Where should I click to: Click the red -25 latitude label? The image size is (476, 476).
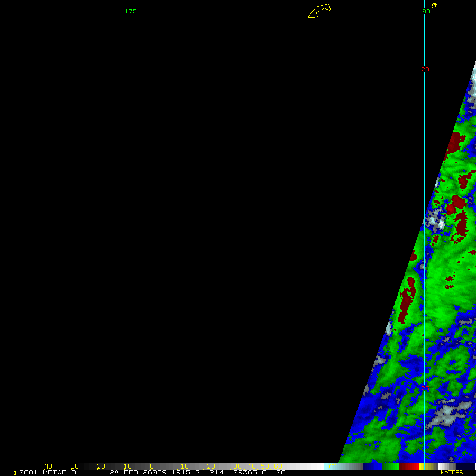(x=425, y=388)
